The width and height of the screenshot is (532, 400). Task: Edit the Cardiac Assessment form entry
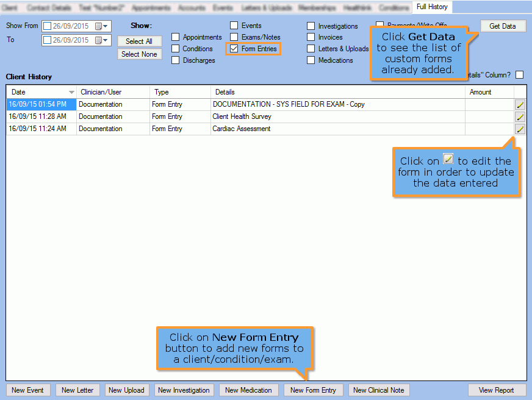pos(520,129)
